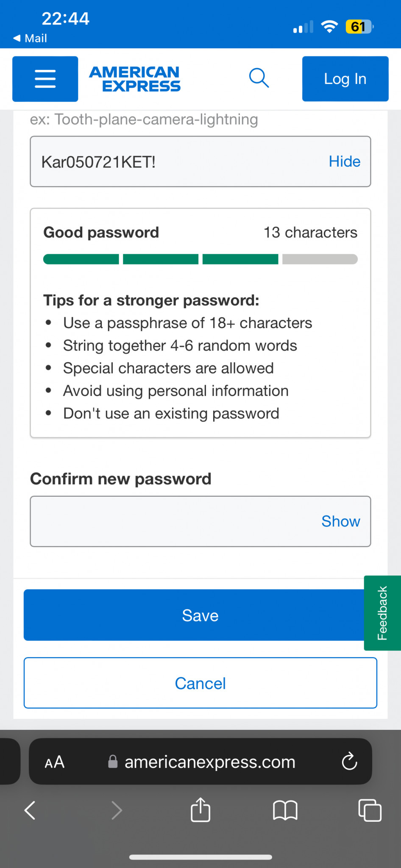401x868 pixels.
Task: Open site search magnifier icon
Action: click(259, 78)
